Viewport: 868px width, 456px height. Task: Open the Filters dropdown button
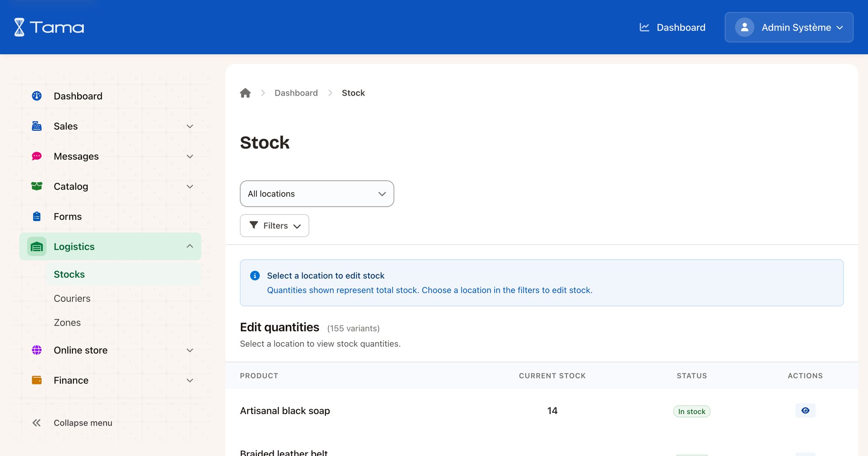[x=275, y=226]
